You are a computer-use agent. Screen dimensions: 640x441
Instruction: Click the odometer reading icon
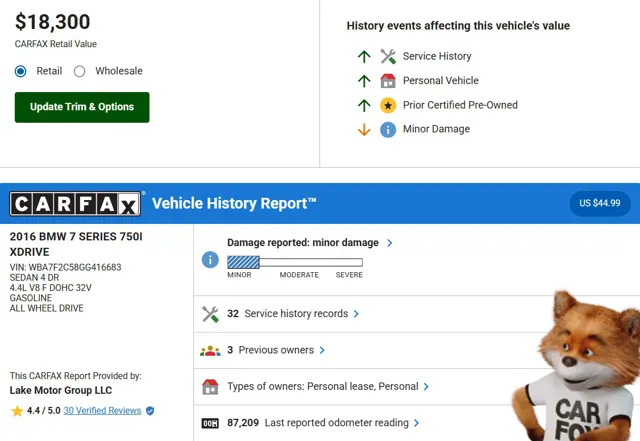[210, 423]
